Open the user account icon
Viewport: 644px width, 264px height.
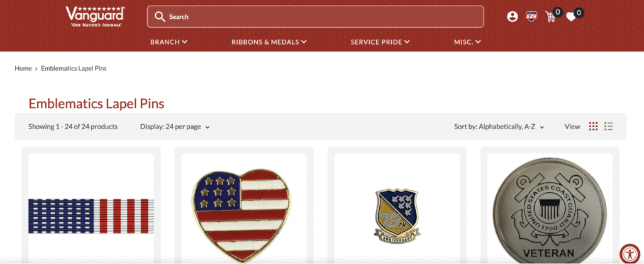tap(512, 17)
